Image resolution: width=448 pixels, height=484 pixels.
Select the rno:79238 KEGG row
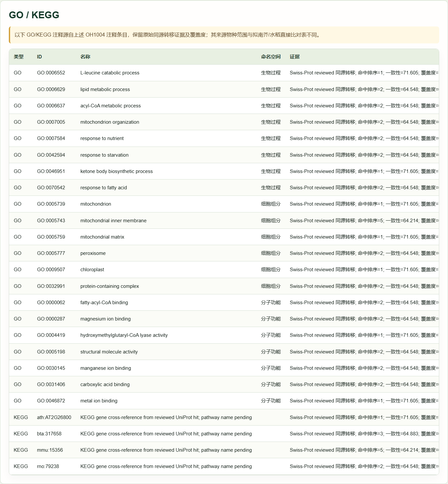click(x=224, y=466)
